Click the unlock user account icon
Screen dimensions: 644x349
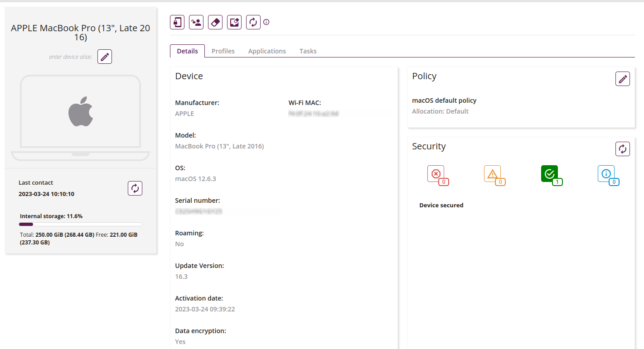196,22
